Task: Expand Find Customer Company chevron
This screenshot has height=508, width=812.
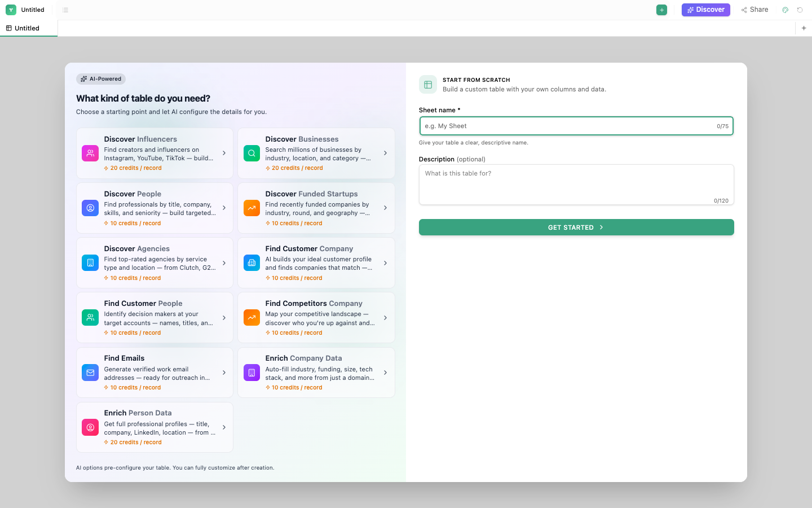Action: click(x=385, y=262)
